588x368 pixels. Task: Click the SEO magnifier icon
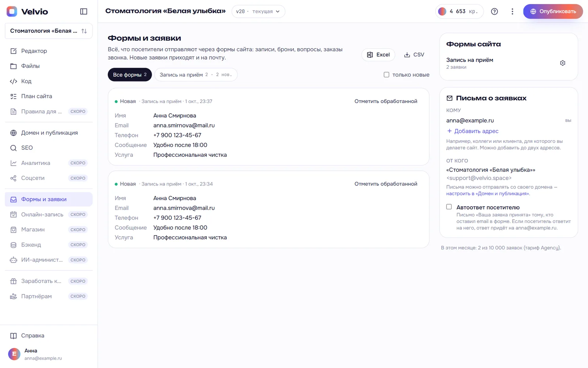coord(14,148)
